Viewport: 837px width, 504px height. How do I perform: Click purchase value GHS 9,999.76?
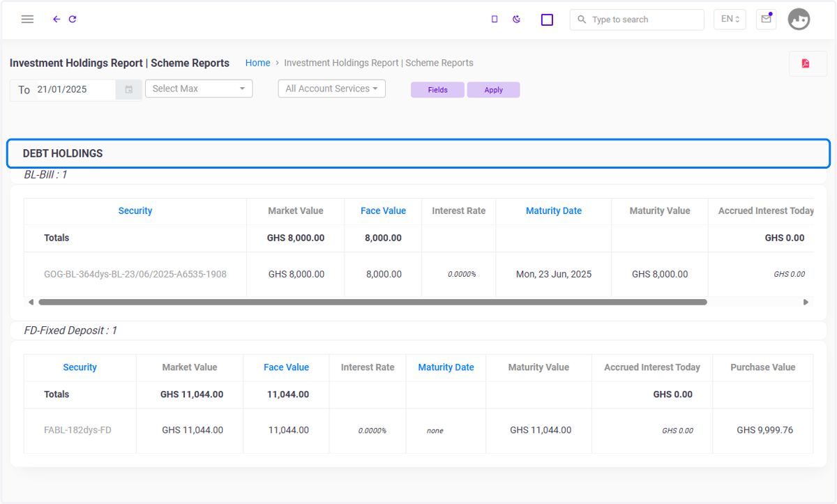pyautogui.click(x=764, y=430)
